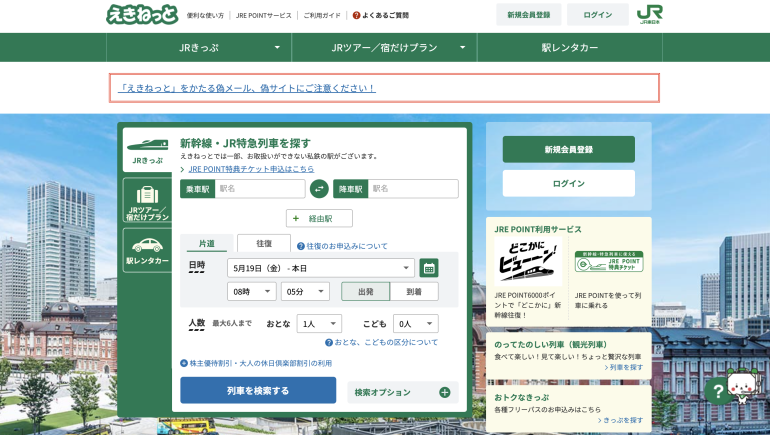Open the fake email warning notice link
This screenshot has width=770, height=435.
247,88
